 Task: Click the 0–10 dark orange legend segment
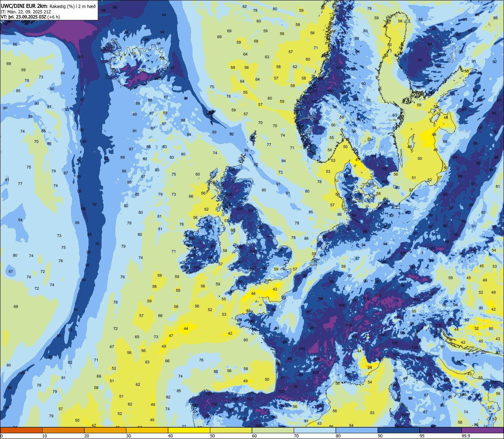(x=21, y=430)
